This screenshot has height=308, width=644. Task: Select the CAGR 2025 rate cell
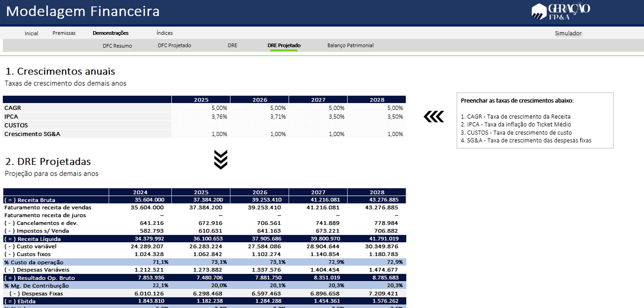(201, 108)
